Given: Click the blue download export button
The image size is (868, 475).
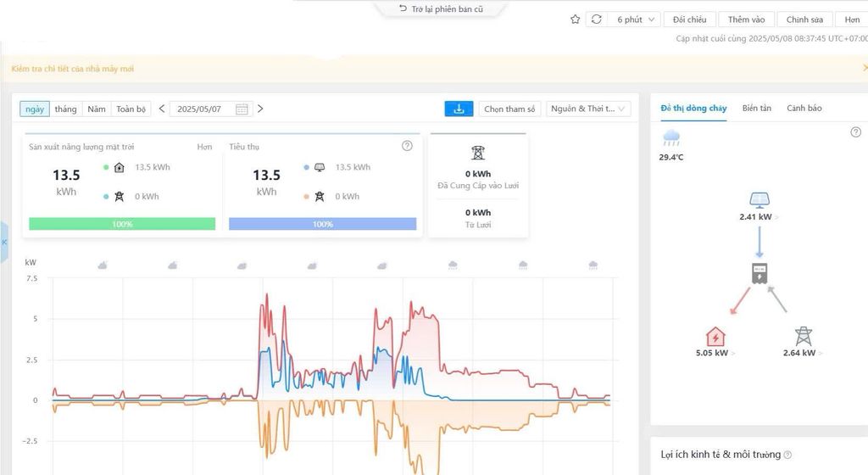Looking at the screenshot, I should pos(459,109).
